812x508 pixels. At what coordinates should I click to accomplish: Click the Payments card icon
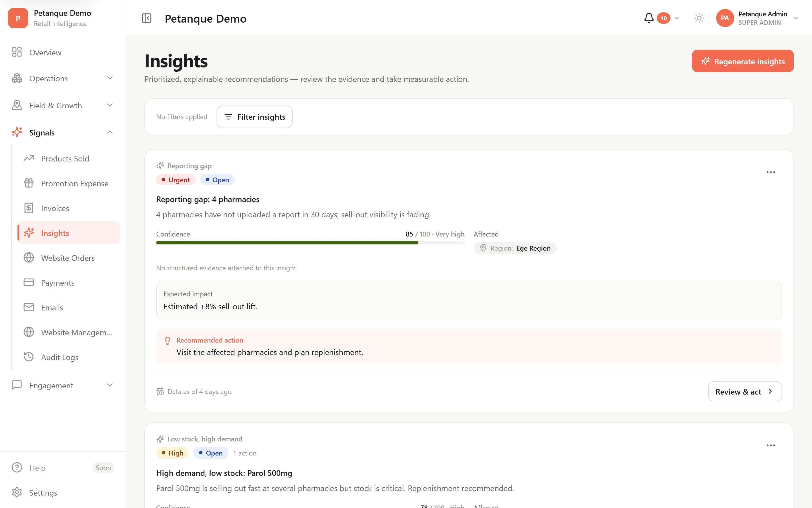[29, 283]
